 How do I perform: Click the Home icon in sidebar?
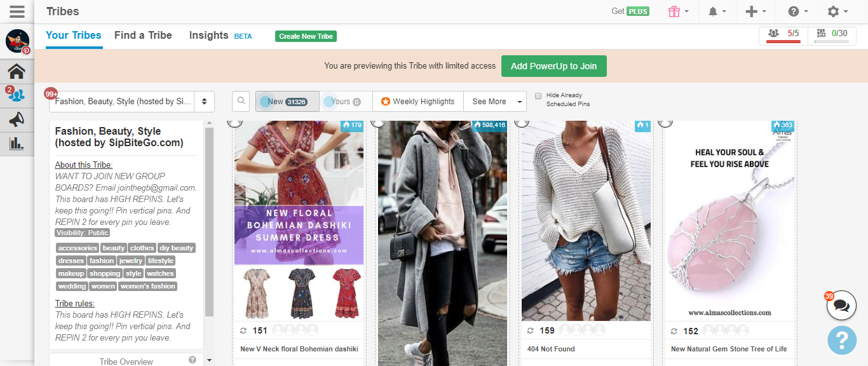(17, 71)
